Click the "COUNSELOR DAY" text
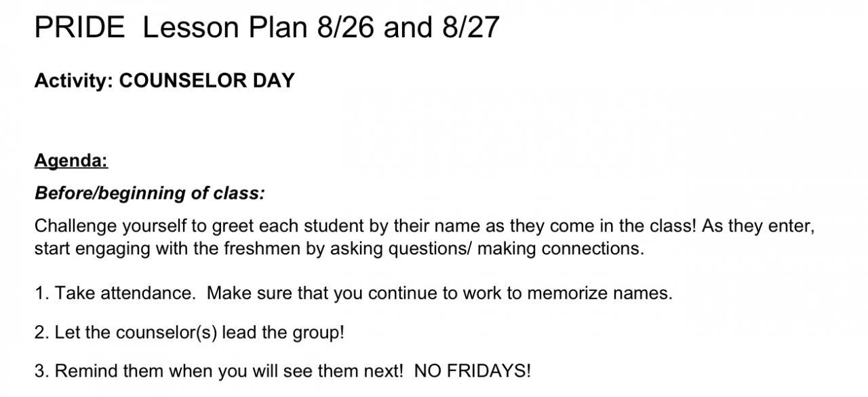Viewport: 868px width, 397px height. [207, 81]
